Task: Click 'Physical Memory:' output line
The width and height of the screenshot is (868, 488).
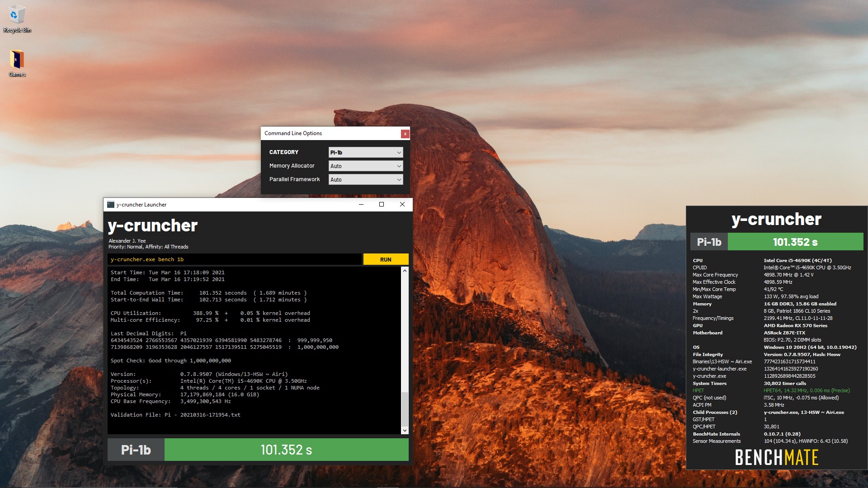Action: [185, 394]
